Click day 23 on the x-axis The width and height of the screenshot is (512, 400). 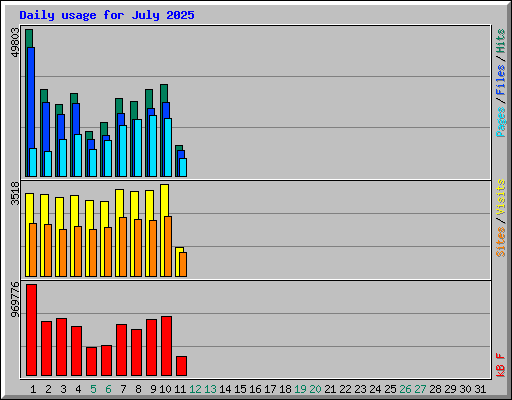click(x=360, y=389)
